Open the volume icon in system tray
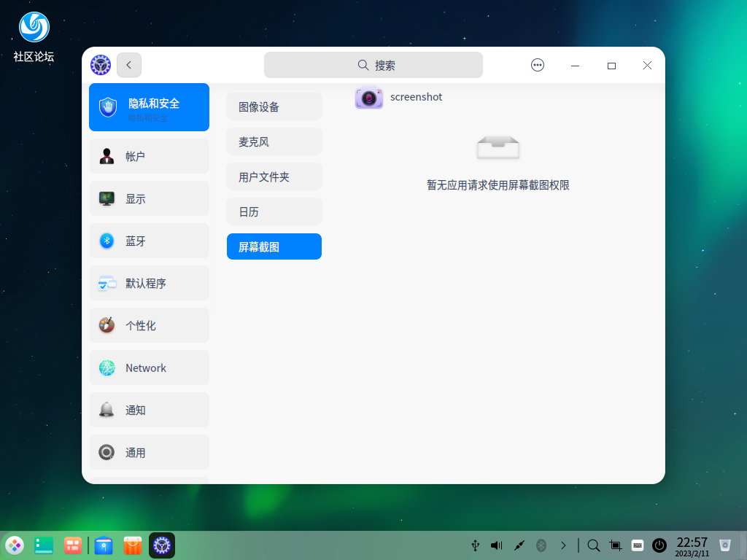 tap(497, 545)
